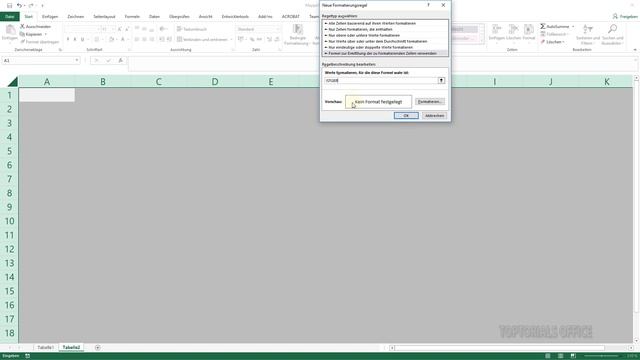
Task: Click the Einfügen paste clipboard icon
Action: (10, 29)
